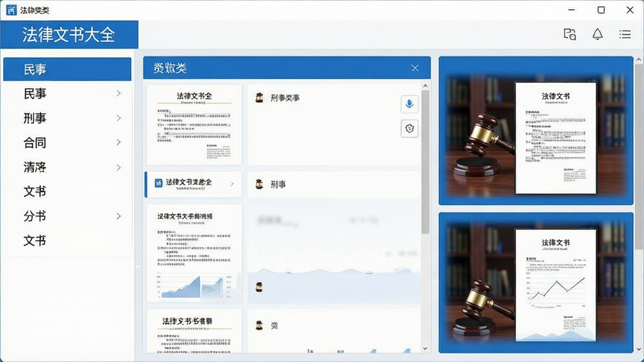Expand the chevron of the sidebar item starting with 清
The image size is (644, 362).
tap(119, 167)
